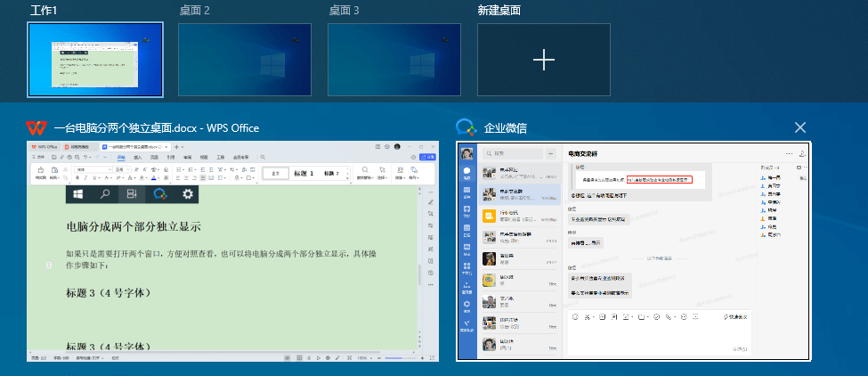Viewport: 868px width, 376px height.
Task: Open the 选择 tool dropdown in WPS
Action: [x=381, y=173]
